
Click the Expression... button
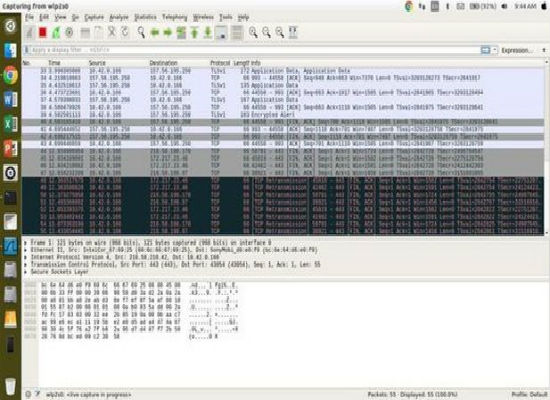click(516, 51)
